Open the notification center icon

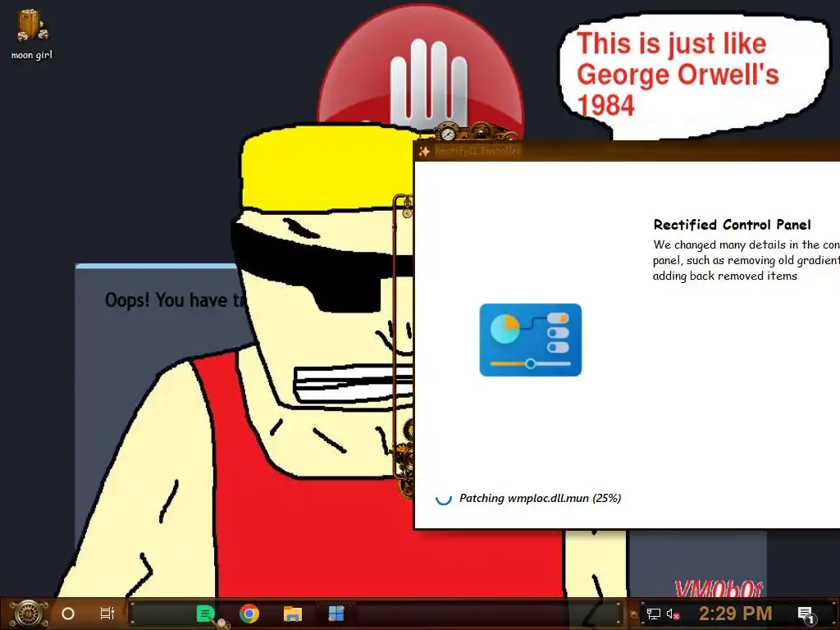click(x=806, y=614)
